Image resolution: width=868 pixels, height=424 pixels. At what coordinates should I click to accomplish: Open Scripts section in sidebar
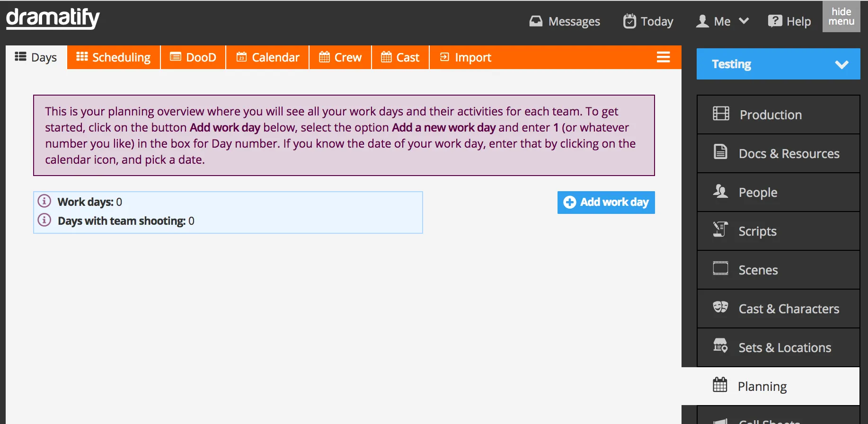tap(779, 231)
